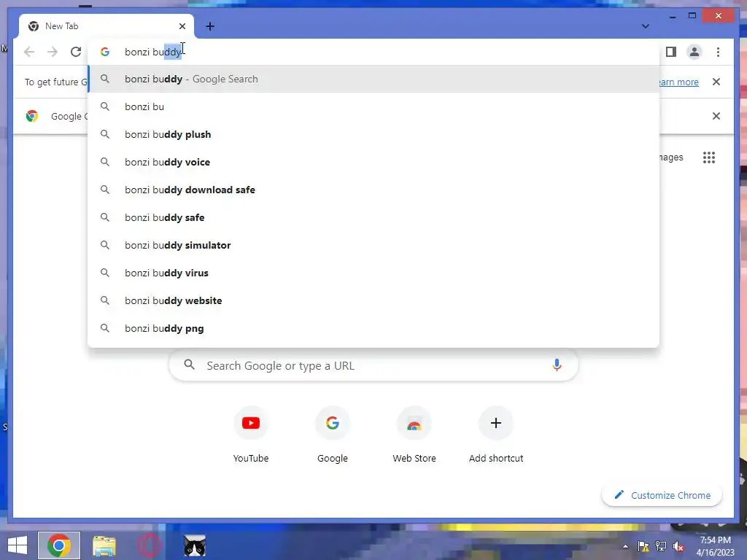This screenshot has width=747, height=560.
Task: Click the 'Search Google or type a URL' box
Action: 373,366
